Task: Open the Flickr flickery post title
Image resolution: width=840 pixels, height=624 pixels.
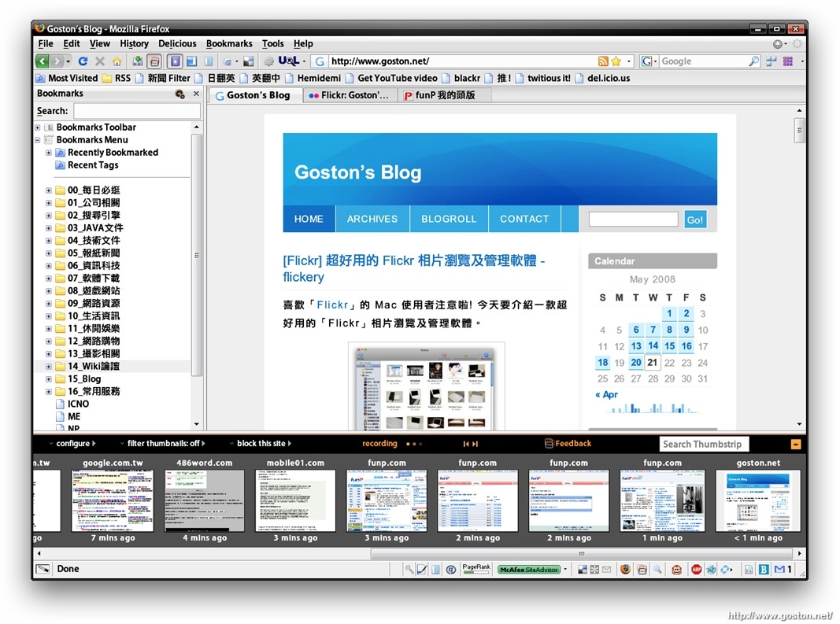Action: click(x=413, y=268)
